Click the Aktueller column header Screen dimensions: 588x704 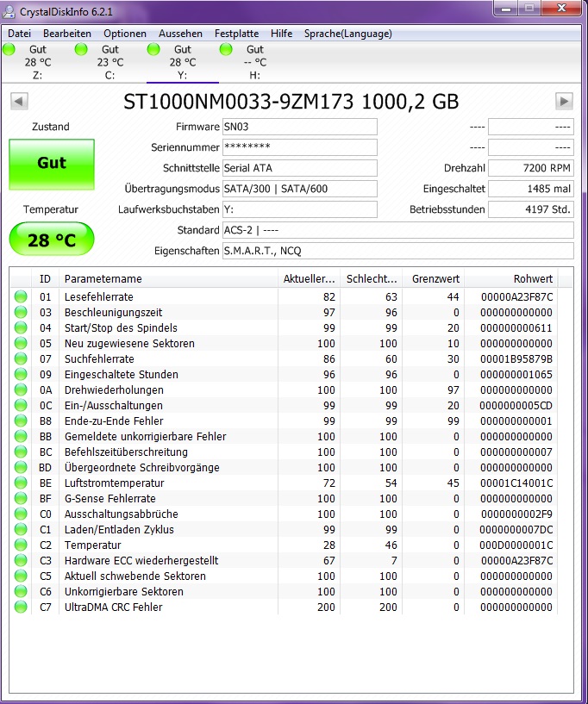[x=309, y=279]
